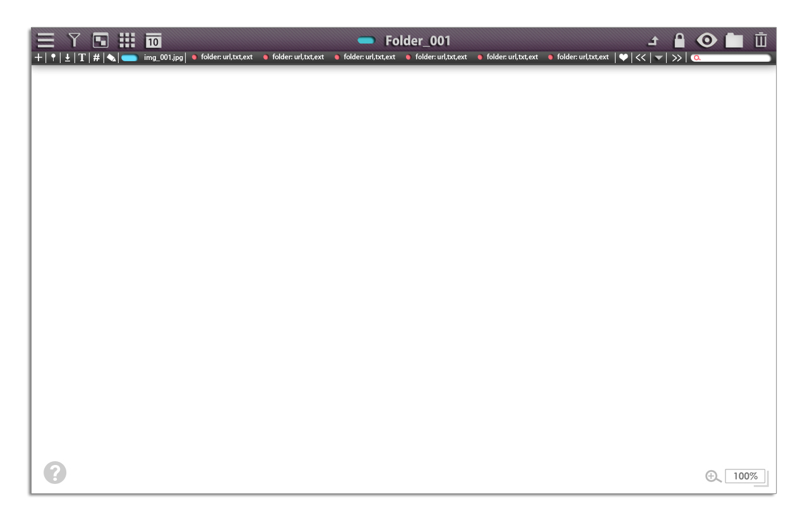This screenshot has width=812, height=518.
Task: Select the T text tool
Action: coord(82,57)
